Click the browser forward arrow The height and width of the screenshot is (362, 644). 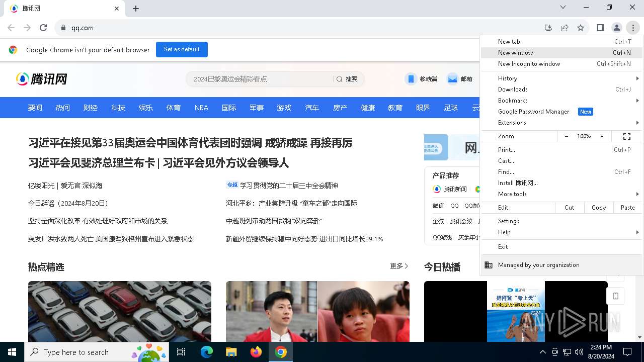[27, 28]
